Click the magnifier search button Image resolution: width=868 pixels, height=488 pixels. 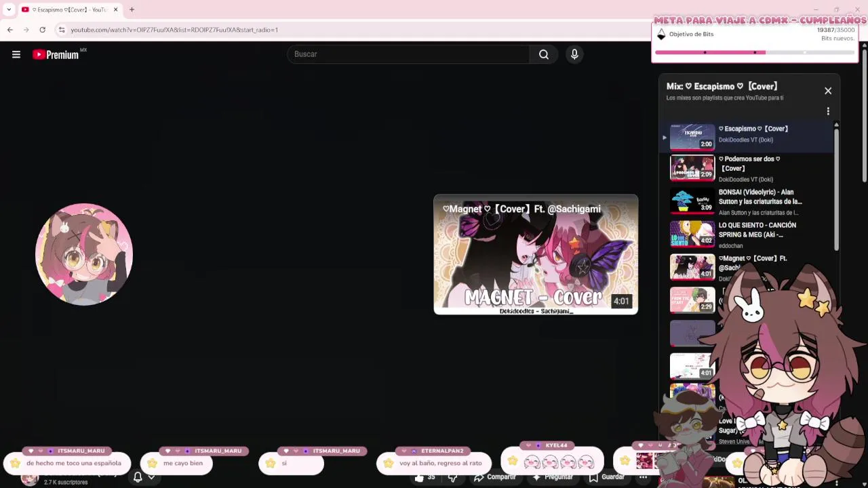coord(544,54)
